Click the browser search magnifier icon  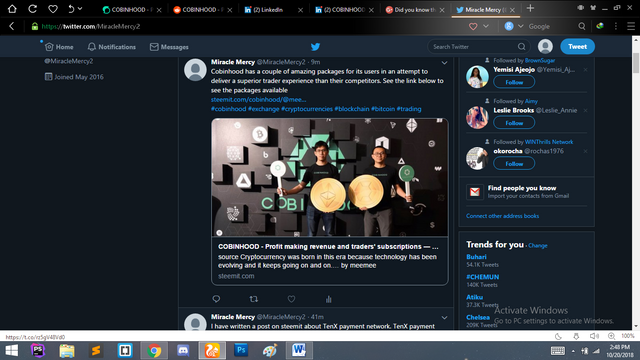pos(582,26)
